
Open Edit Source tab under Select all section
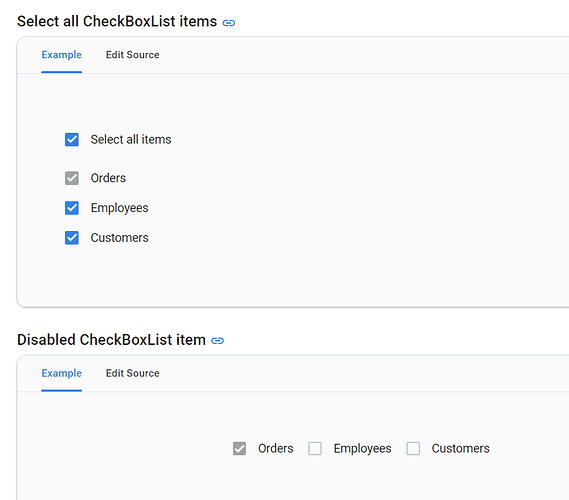132,55
